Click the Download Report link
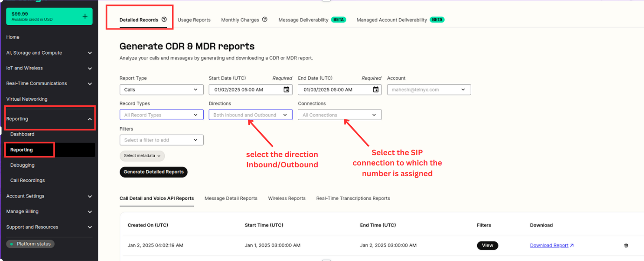 coord(552,245)
